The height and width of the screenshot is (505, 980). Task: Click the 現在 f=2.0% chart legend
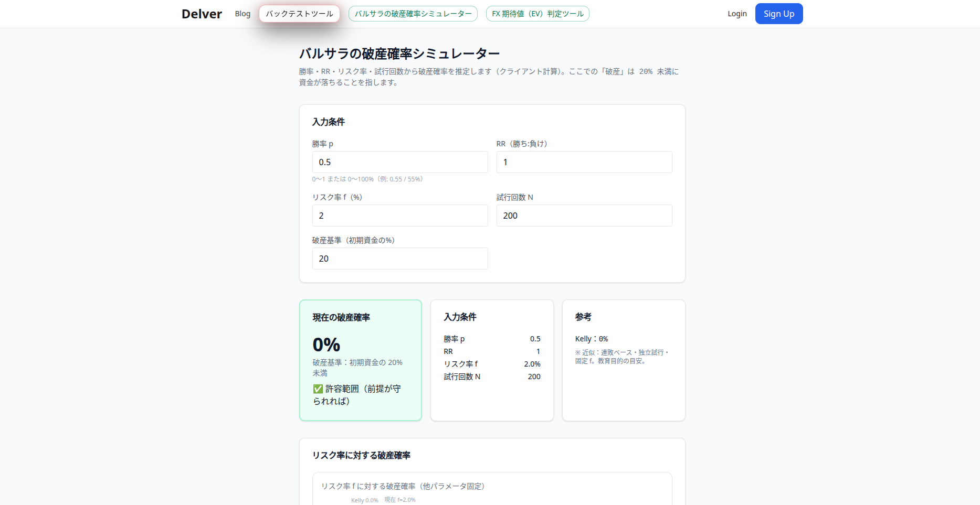[x=400, y=500]
